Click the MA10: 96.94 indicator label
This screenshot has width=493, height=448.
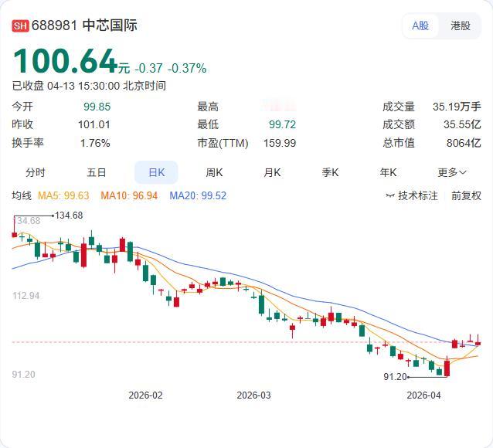coord(129,195)
